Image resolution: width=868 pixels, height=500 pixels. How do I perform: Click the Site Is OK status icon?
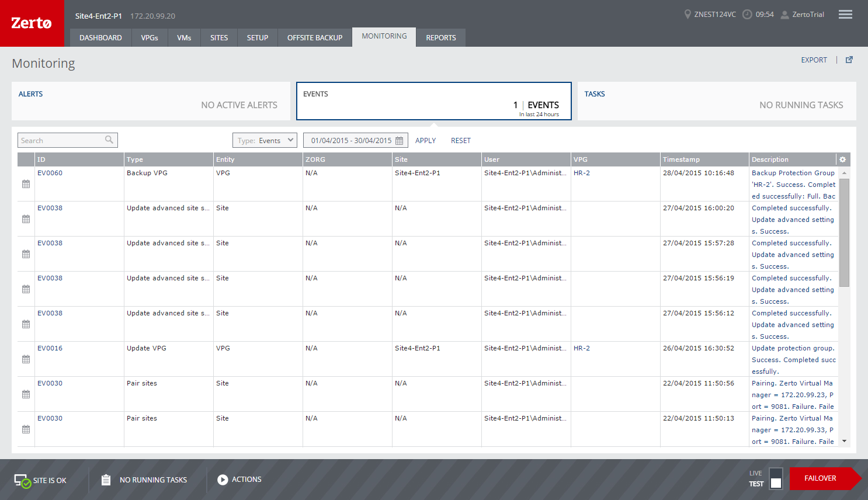22,481
